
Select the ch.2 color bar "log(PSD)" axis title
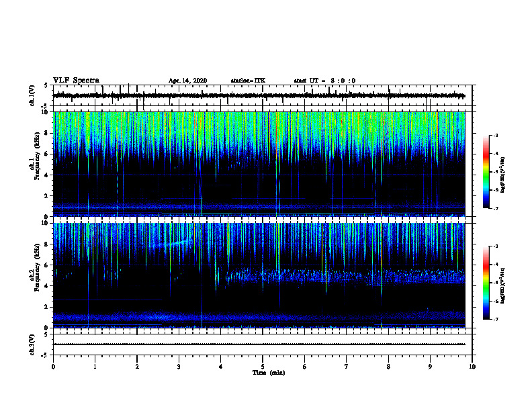coord(502,286)
